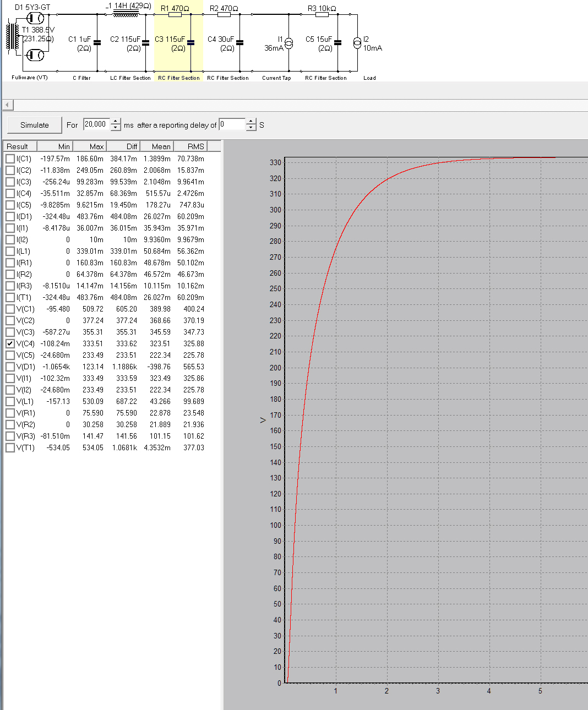The height and width of the screenshot is (710, 588).
Task: Select the C4 30uF capacitor symbol
Action: point(240,42)
